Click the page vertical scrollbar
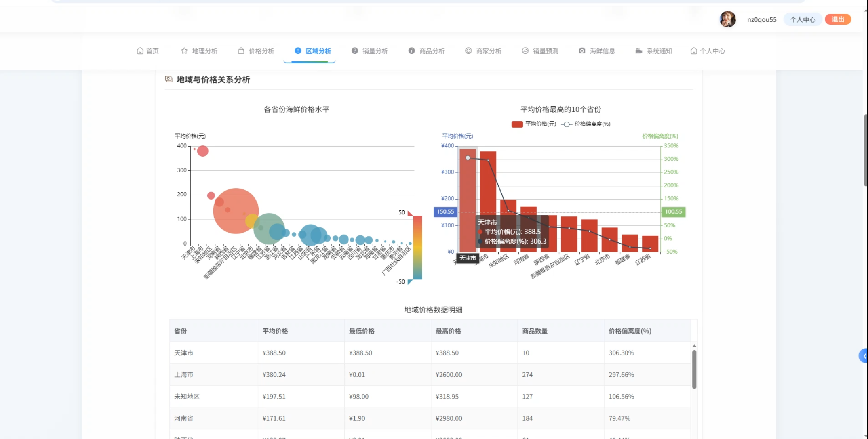This screenshot has width=868, height=439. pos(866,150)
